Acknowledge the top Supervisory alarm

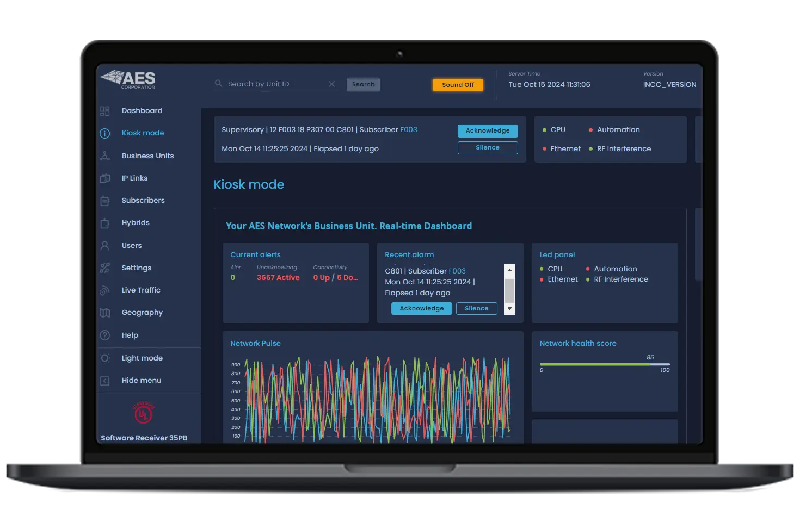point(488,130)
